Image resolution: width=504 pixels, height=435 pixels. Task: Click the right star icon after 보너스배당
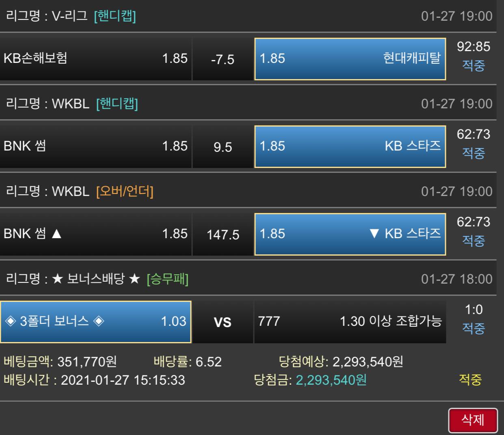[134, 279]
